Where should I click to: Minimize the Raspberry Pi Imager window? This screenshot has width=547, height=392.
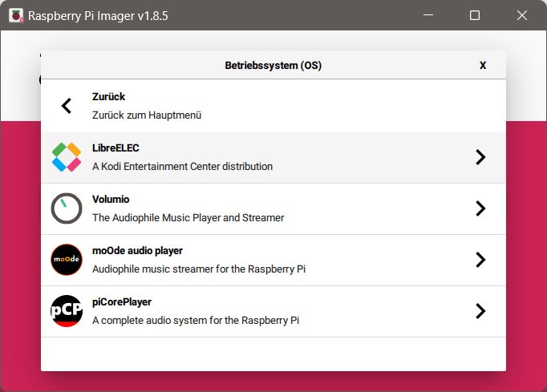[x=428, y=15]
